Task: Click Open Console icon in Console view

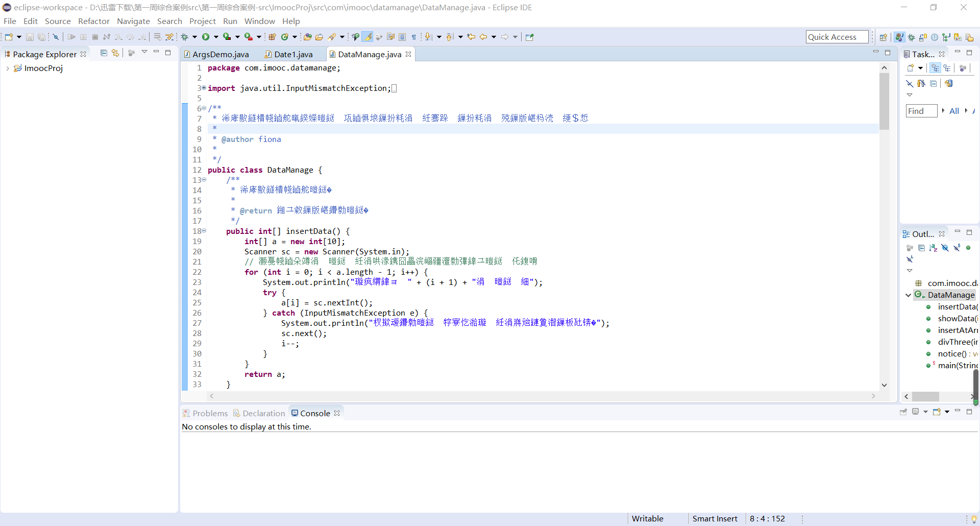Action: (937, 412)
